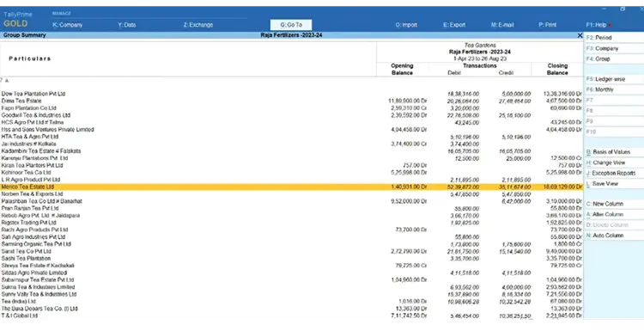Screen dimensions: 644x331
Task: Select Palashbari Tea Co Ltd # Banarhat
Action: 41,201
